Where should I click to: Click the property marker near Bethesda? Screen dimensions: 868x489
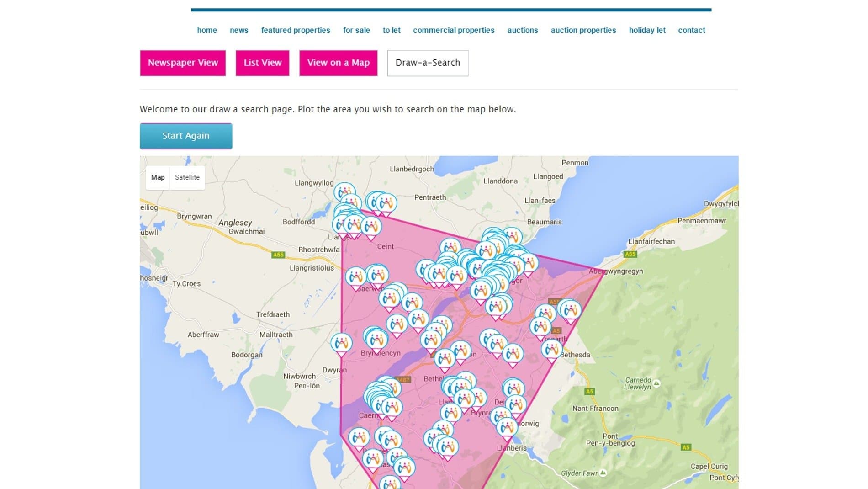pos(551,351)
